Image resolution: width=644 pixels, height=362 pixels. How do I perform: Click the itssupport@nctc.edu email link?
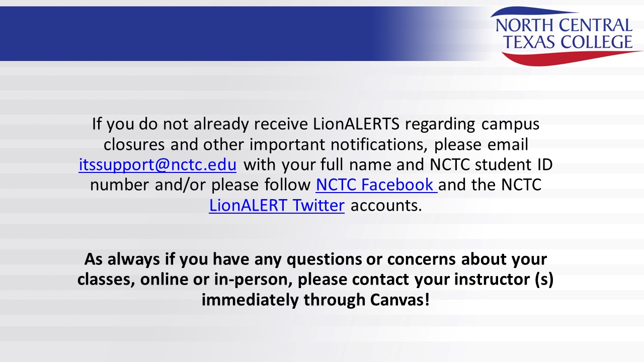[x=157, y=165]
